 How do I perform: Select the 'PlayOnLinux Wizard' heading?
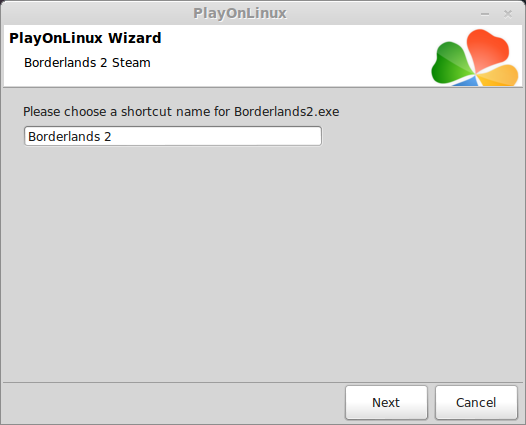point(85,38)
